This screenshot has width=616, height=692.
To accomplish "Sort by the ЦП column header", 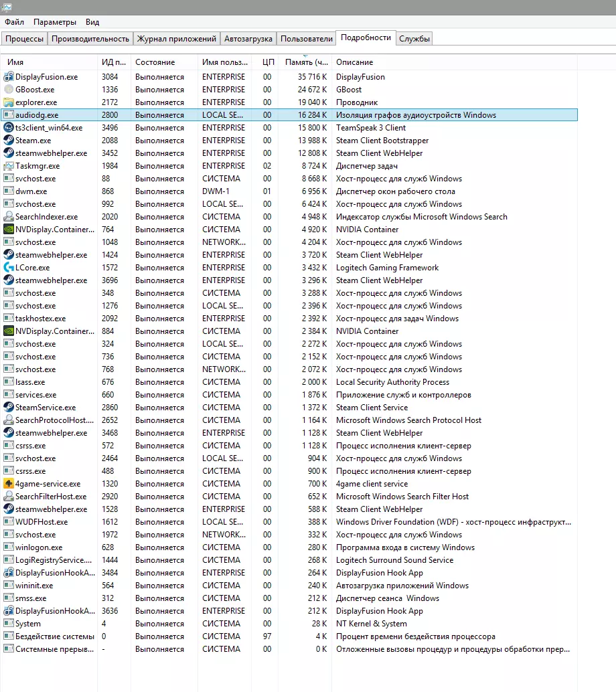I will tap(265, 62).
